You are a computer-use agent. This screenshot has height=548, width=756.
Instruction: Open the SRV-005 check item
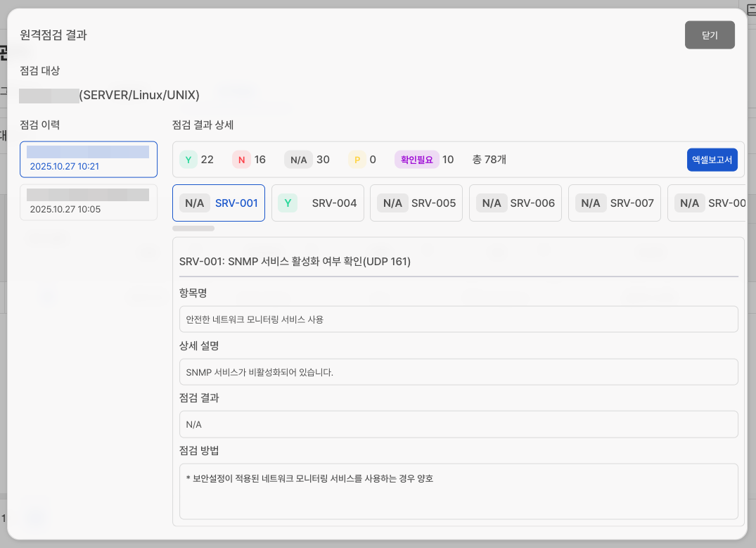(x=416, y=203)
